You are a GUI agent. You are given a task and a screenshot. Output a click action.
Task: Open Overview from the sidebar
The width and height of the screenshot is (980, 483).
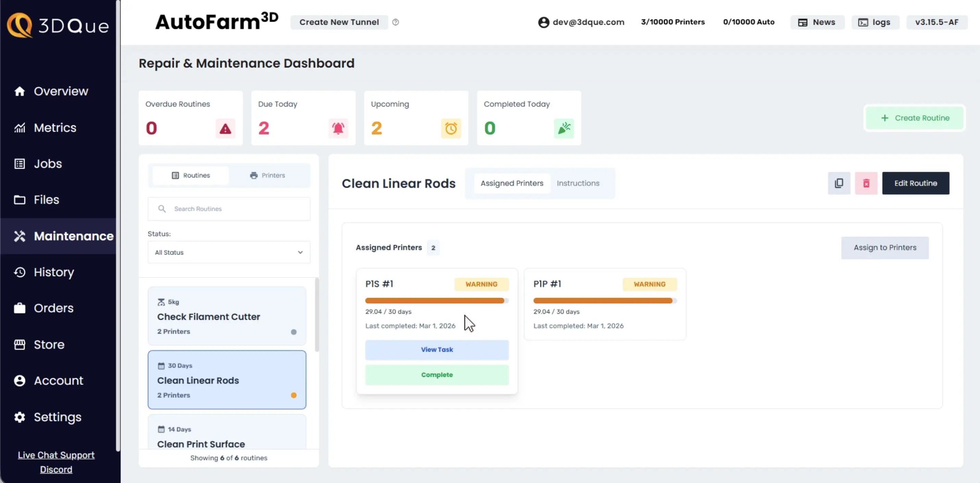[61, 91]
